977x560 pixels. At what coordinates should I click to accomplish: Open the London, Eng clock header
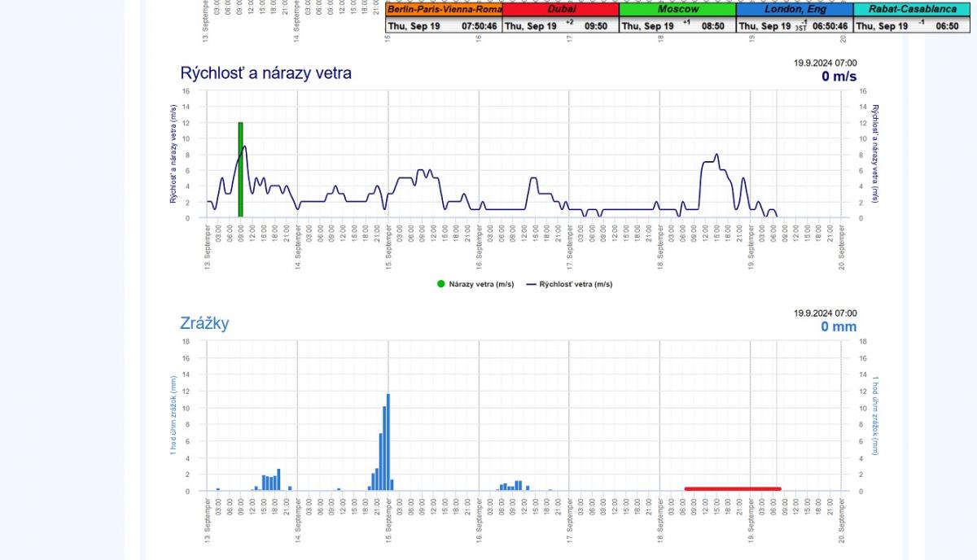coord(795,10)
